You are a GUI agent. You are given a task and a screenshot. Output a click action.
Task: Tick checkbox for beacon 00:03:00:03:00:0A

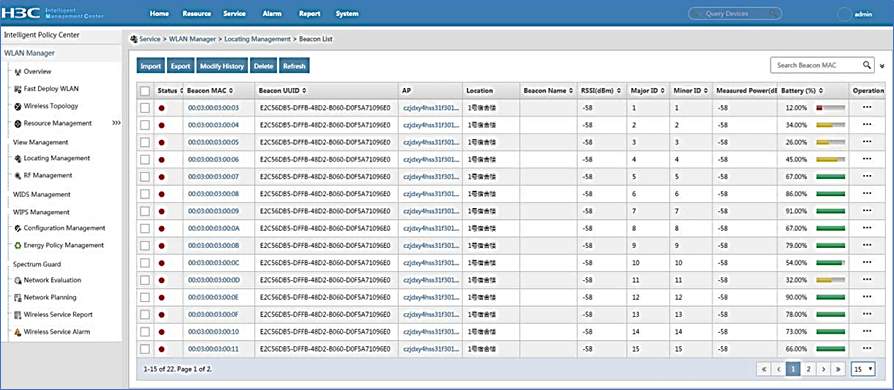click(x=145, y=228)
